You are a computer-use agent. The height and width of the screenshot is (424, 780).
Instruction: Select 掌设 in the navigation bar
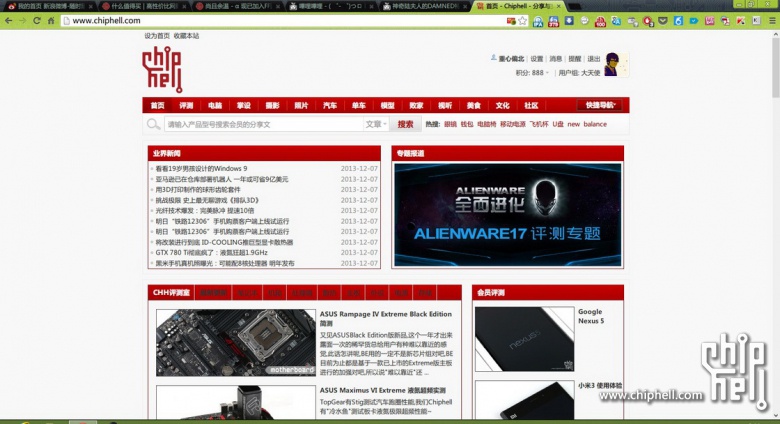click(244, 106)
